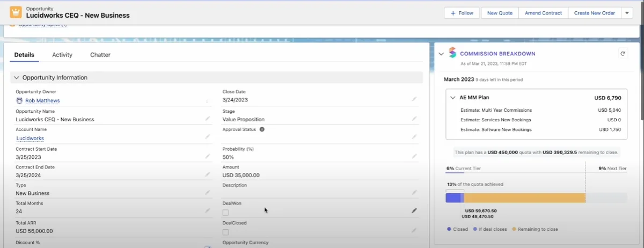This screenshot has width=644, height=248.
Task: Click the If deal closes legend item
Action: coord(490,229)
